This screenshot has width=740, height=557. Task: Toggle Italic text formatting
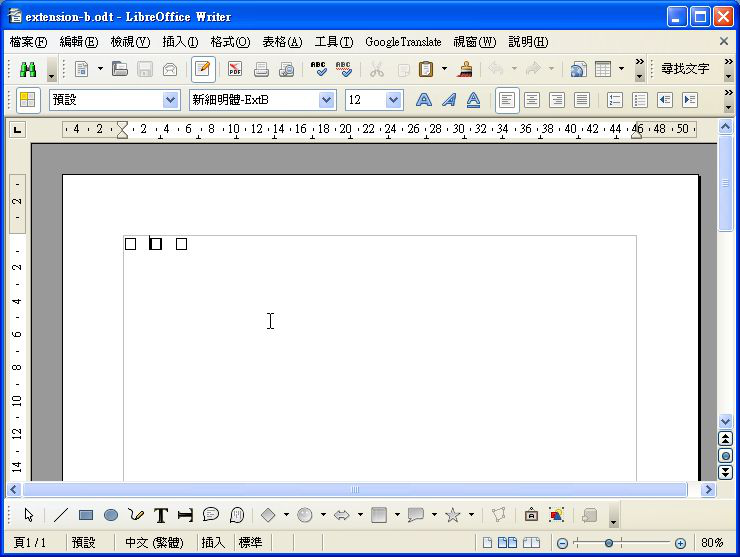pyautogui.click(x=449, y=100)
